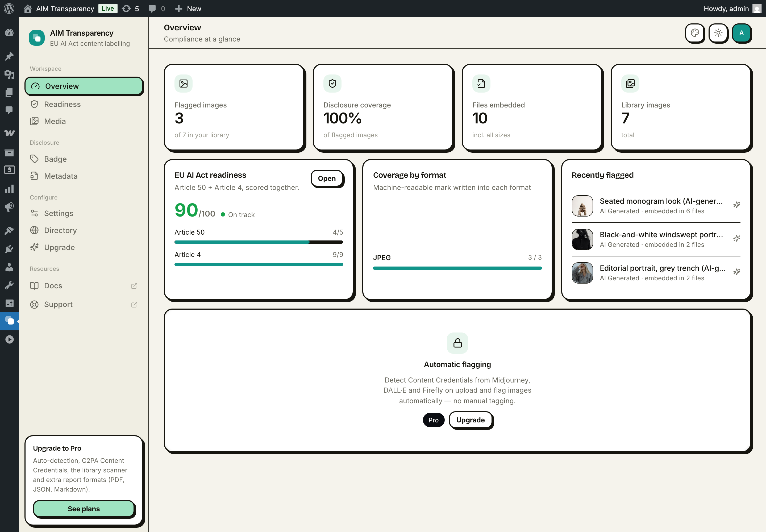766x532 pixels.
Task: Open Tools wrench icon
Action: tap(9, 285)
